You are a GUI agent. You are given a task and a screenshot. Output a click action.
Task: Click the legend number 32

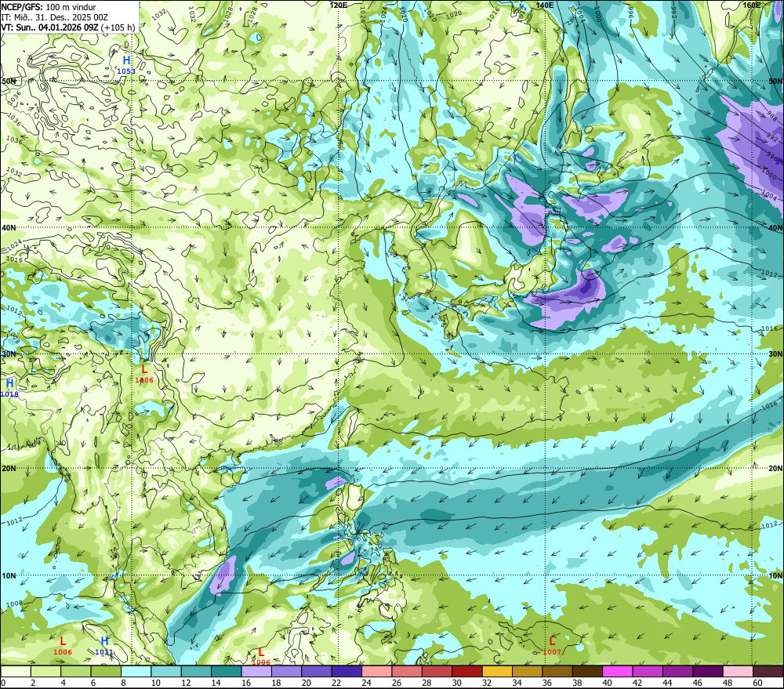point(487,683)
